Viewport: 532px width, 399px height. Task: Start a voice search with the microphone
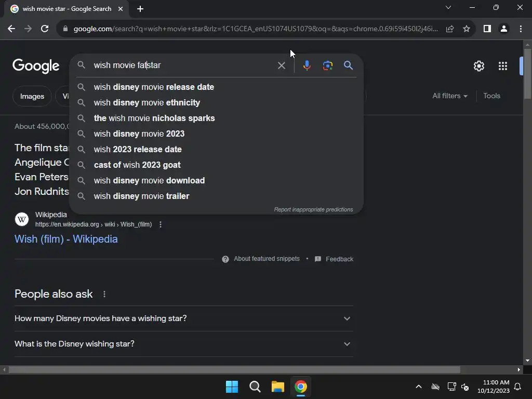click(307, 65)
